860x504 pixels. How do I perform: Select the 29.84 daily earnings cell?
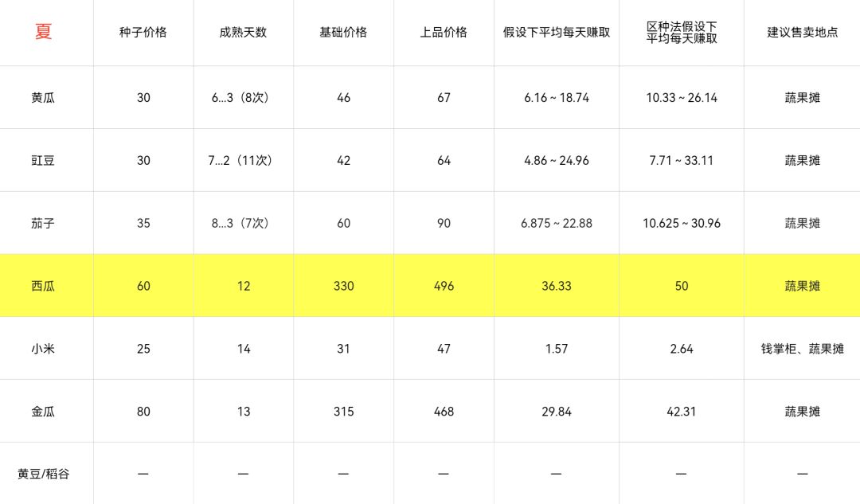click(x=557, y=412)
